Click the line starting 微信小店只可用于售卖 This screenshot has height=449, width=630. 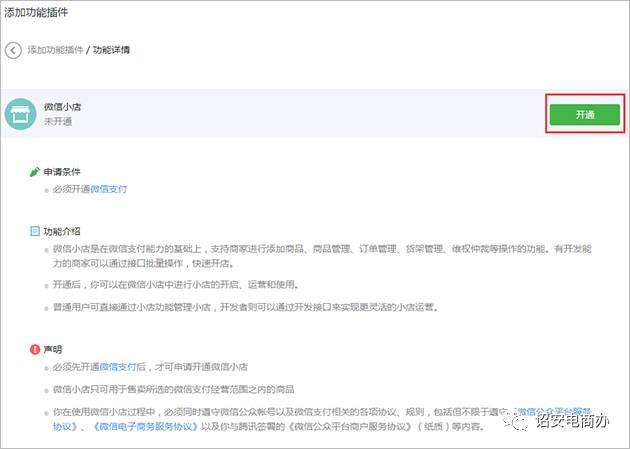(173, 389)
